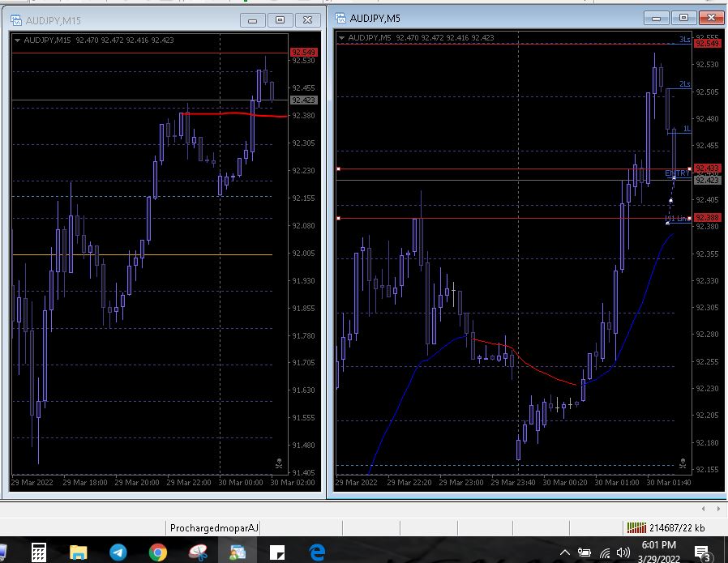This screenshot has height=563, width=728.
Task: Click left anchor of the 92.388 horizontal line
Action: coord(339,218)
